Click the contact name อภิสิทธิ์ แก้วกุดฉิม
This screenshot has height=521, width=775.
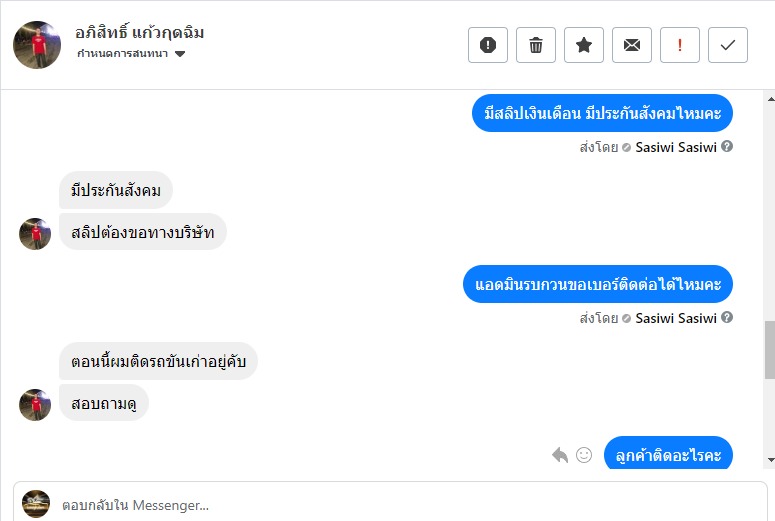pyautogui.click(x=140, y=33)
